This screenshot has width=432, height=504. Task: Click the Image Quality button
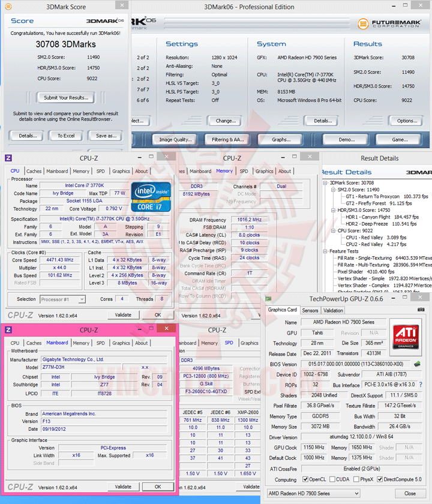pos(175,139)
